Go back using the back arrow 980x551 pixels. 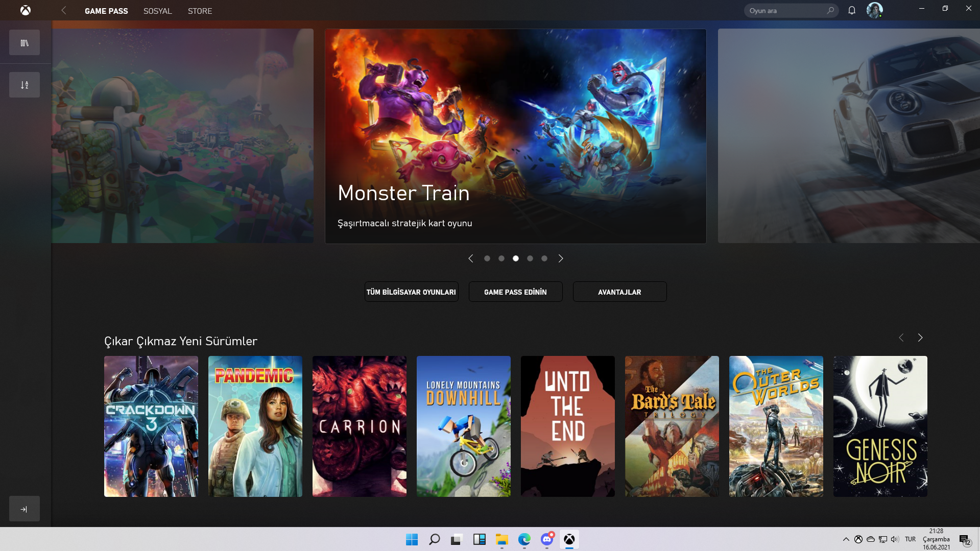pyautogui.click(x=64, y=10)
